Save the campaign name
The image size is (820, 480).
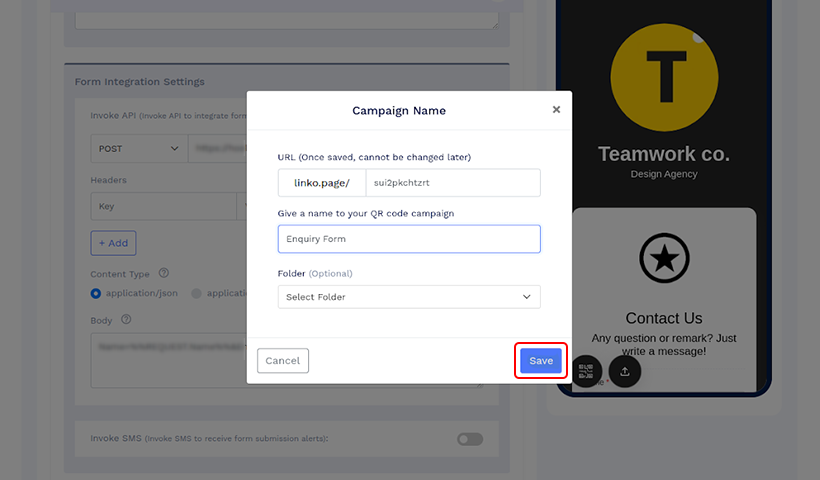541,361
